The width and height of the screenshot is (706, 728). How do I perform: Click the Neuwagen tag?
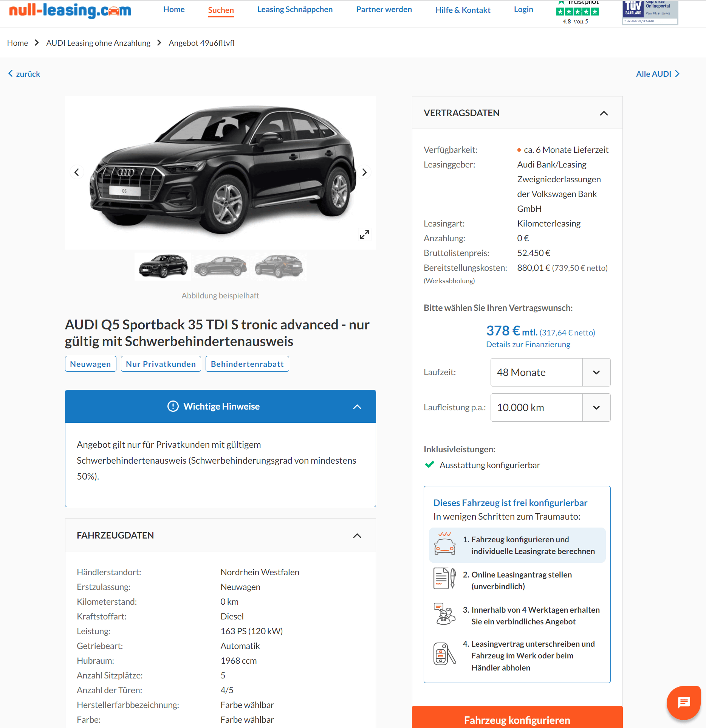[90, 364]
